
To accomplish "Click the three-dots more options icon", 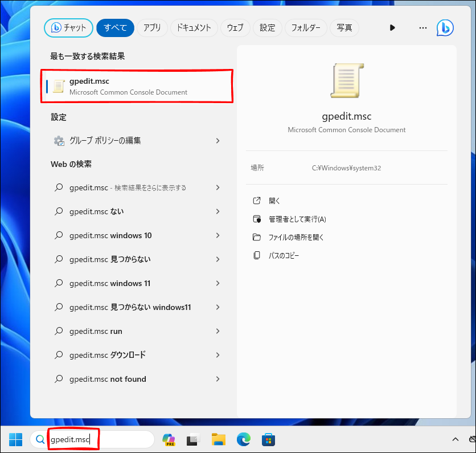I will tap(422, 27).
